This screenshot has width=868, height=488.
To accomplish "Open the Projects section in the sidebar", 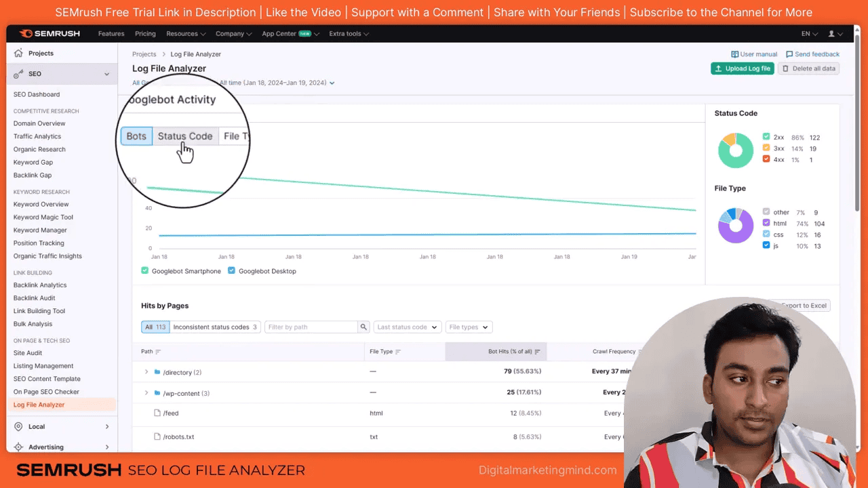I will pos(41,53).
